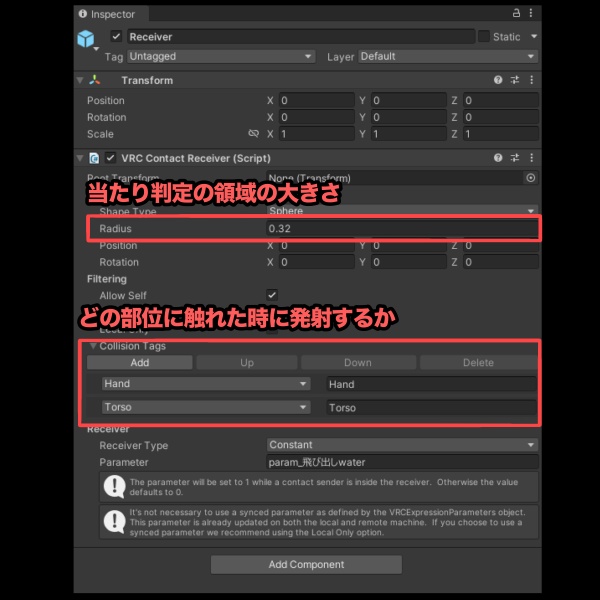This screenshot has width=600, height=600.
Task: Open the Inspector panel options menu
Action: (x=531, y=13)
